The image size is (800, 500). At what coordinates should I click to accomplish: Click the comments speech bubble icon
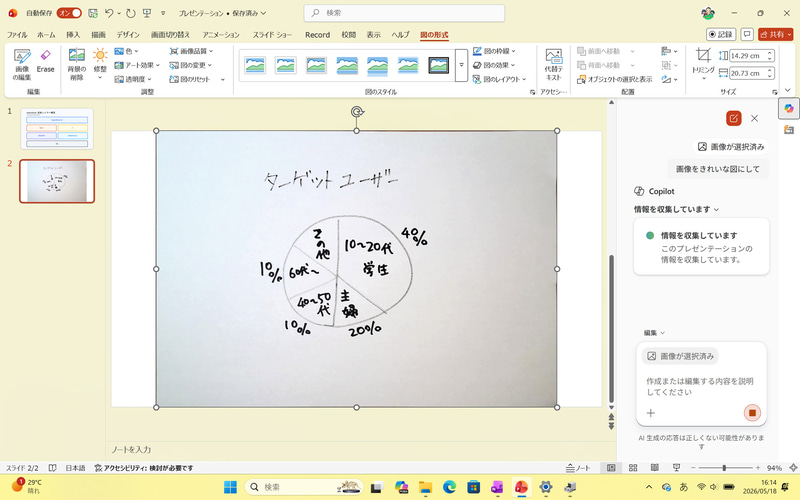coord(747,34)
